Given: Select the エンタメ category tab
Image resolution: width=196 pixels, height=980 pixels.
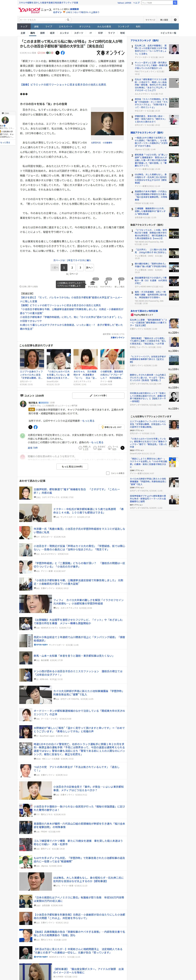Looking at the screenshot, I should coord(64,33).
